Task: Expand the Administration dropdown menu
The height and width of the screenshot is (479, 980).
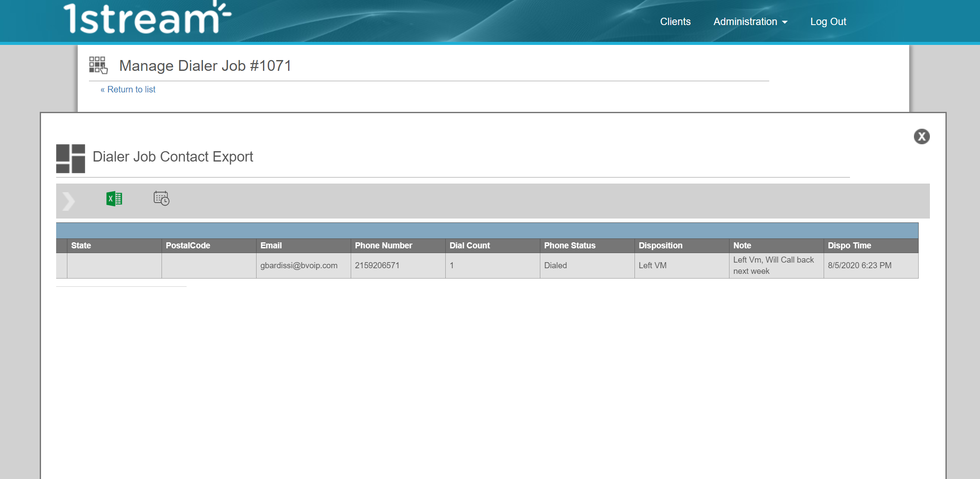Action: point(750,22)
